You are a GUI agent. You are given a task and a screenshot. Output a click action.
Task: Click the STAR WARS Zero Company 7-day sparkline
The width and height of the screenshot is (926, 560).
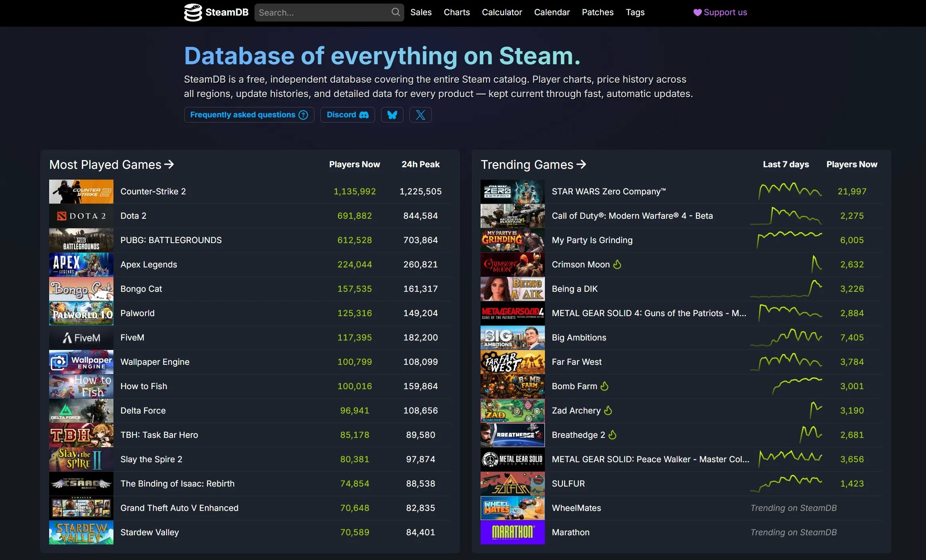pyautogui.click(x=790, y=191)
